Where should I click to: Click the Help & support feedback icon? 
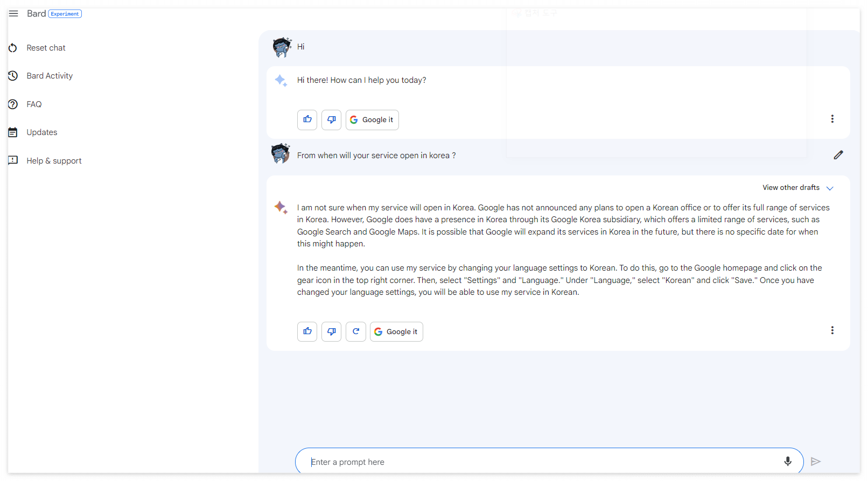[13, 160]
